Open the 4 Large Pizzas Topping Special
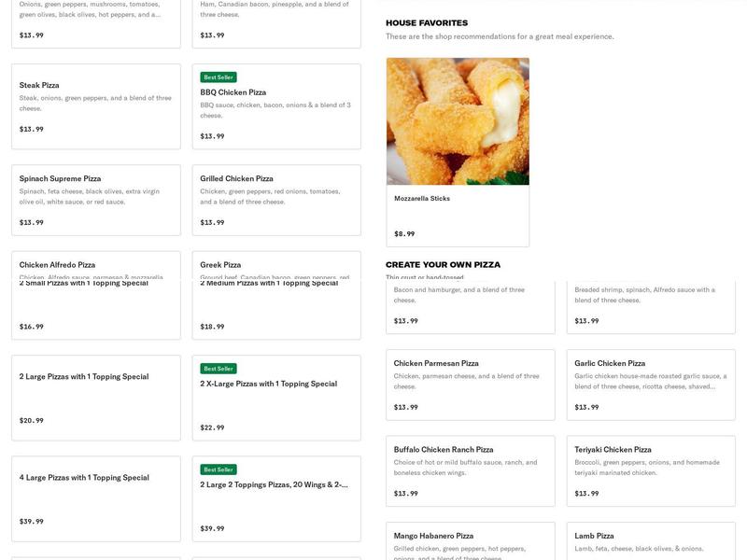Screen dimensions: 747x560 (x=96, y=499)
